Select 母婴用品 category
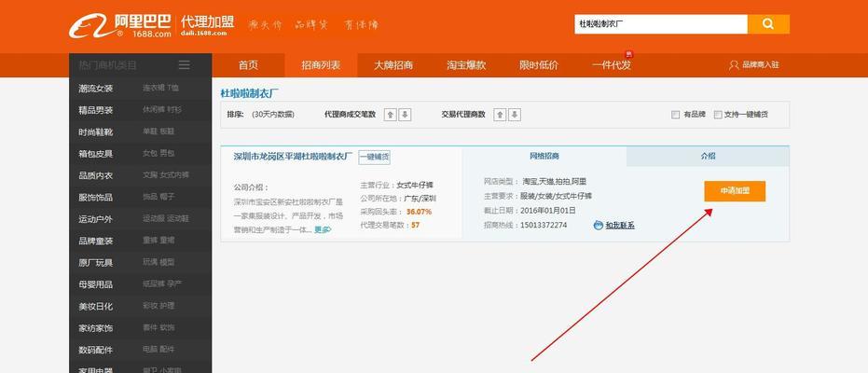The width and height of the screenshot is (868, 373). click(96, 284)
